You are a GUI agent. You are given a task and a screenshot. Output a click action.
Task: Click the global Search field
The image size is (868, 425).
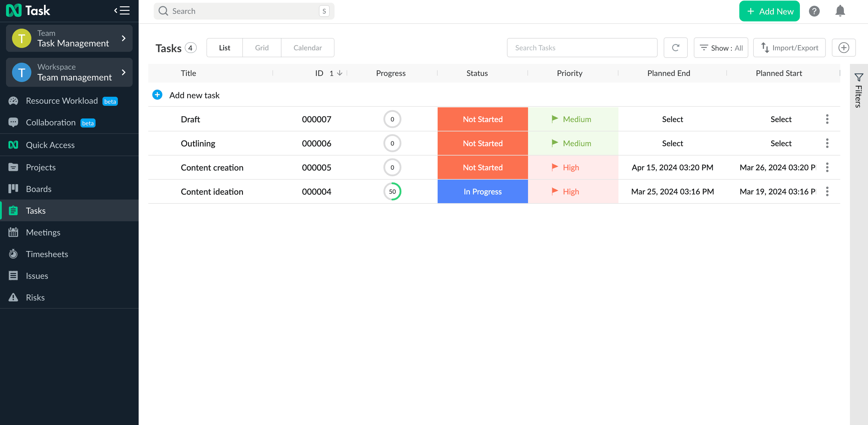(x=244, y=11)
